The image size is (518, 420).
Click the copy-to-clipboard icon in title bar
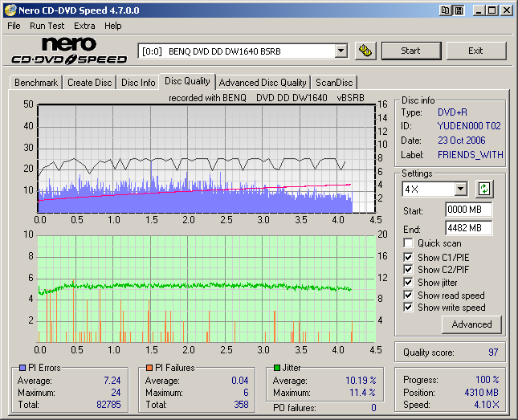(x=446, y=10)
